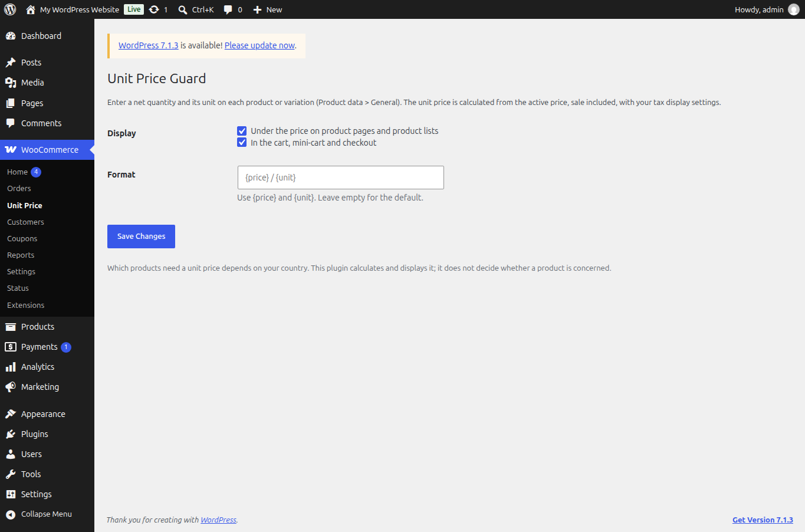805x532 pixels.
Task: Click the Collapse Menu arrow icon
Action: tap(11, 514)
